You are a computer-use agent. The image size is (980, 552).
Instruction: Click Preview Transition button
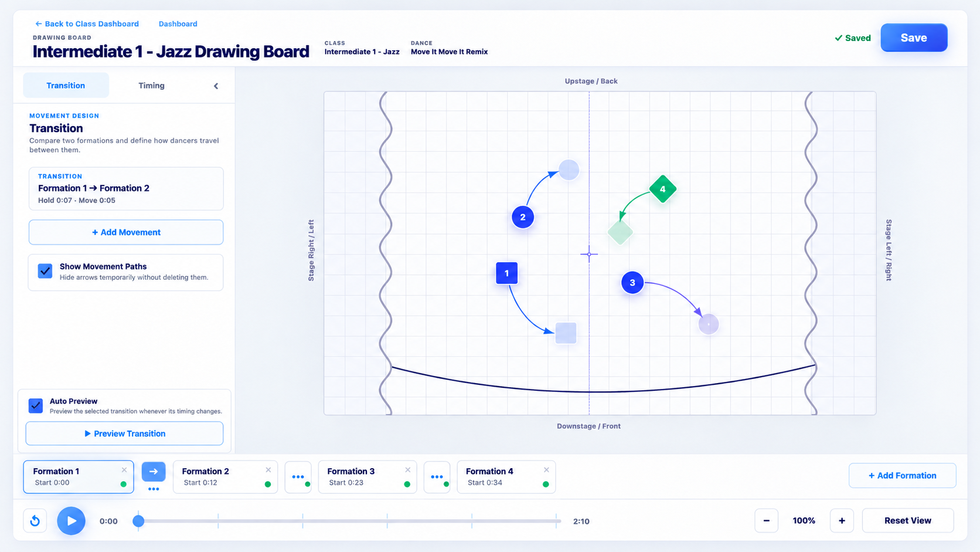pos(125,434)
